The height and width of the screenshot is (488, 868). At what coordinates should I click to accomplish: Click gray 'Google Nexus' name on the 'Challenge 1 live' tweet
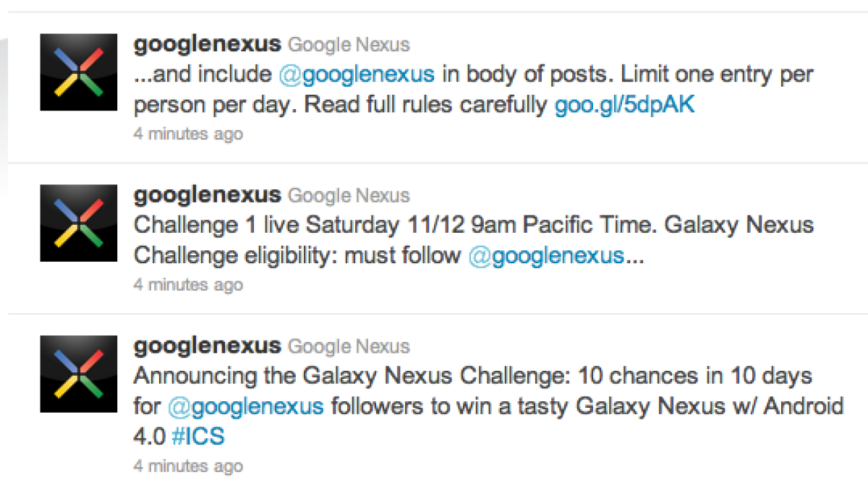[349, 196]
